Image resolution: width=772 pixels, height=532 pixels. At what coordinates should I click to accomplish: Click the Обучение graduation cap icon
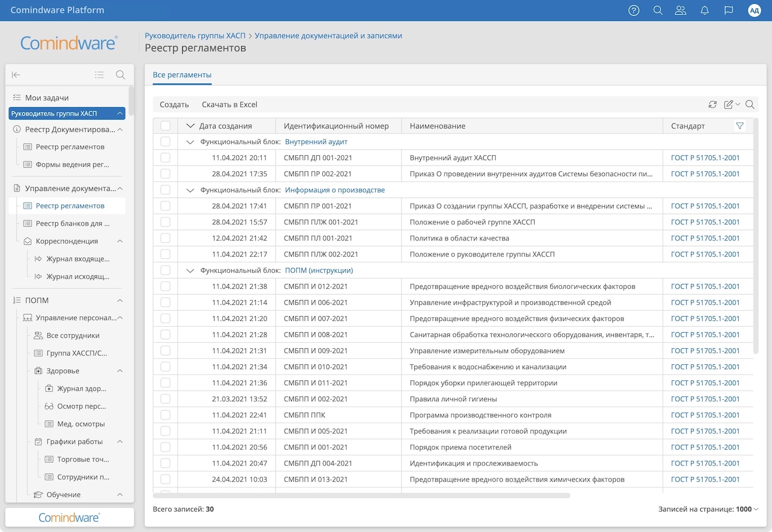tap(38, 494)
